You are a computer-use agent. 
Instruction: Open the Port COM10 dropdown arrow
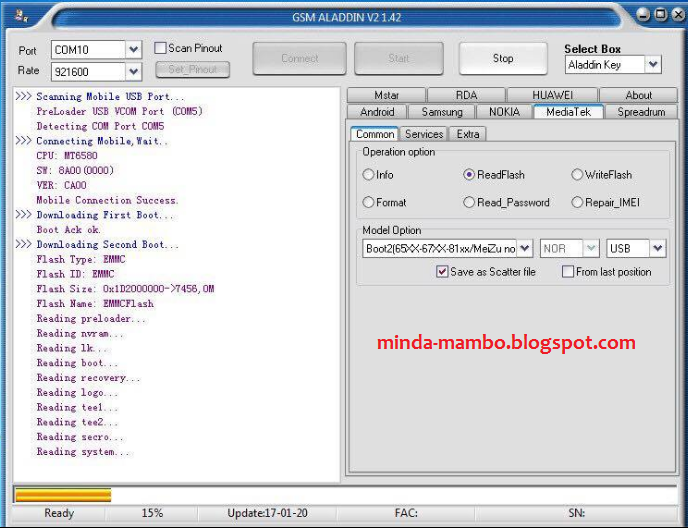(133, 50)
